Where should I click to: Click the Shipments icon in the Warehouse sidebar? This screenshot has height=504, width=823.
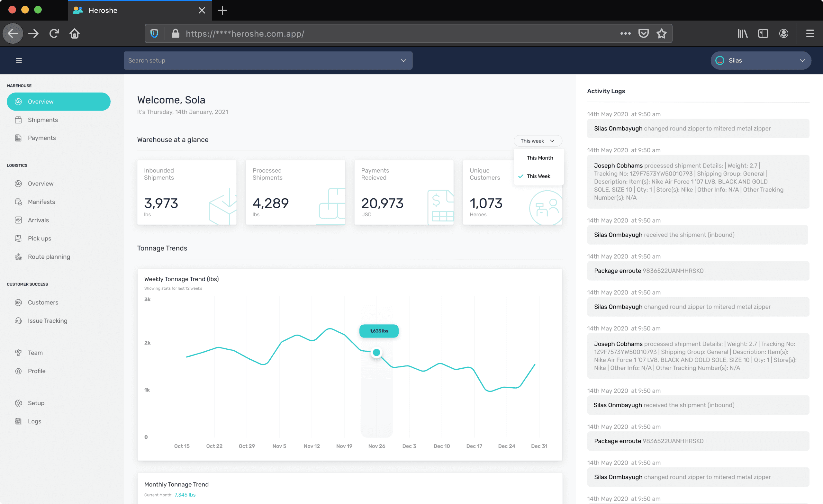[18, 120]
